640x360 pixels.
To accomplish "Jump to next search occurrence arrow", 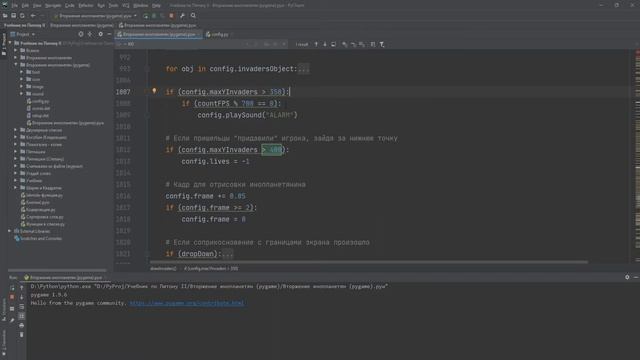I will pyautogui.click(x=325, y=44).
